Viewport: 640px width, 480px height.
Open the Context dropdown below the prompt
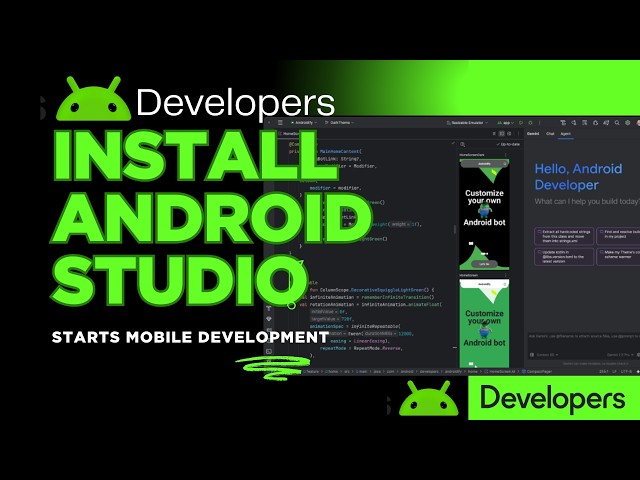(545, 355)
